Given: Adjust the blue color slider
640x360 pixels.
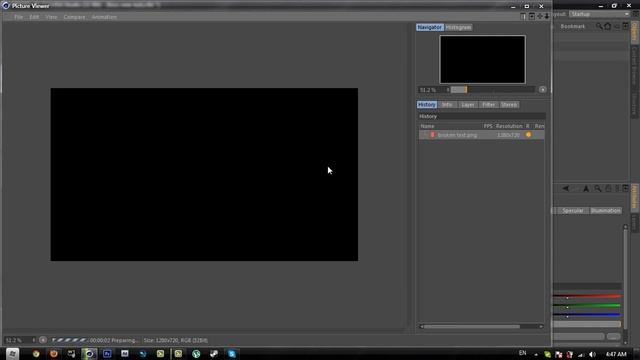Looking at the screenshot, I should pyautogui.click(x=587, y=316).
